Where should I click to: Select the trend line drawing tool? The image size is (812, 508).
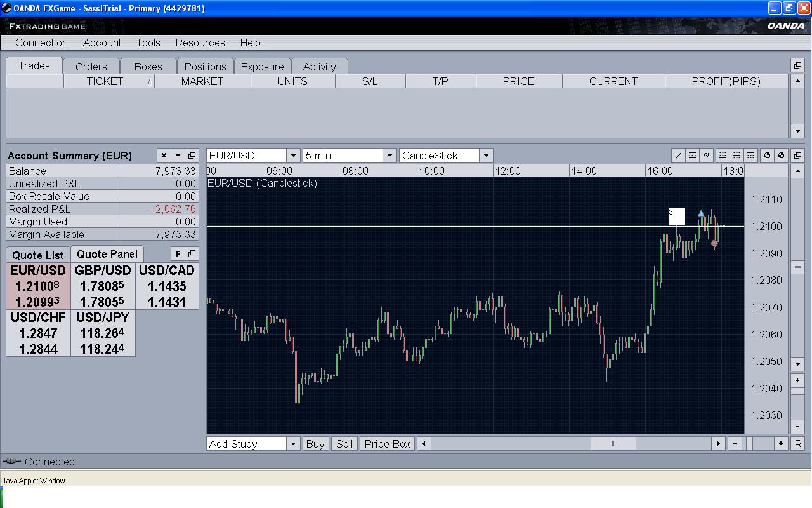(678, 156)
